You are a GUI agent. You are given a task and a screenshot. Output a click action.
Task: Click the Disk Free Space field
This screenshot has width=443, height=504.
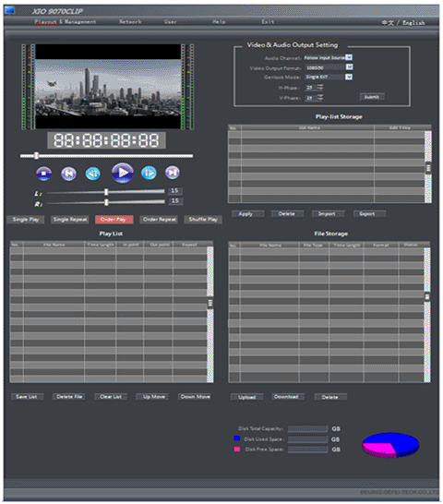tap(307, 450)
